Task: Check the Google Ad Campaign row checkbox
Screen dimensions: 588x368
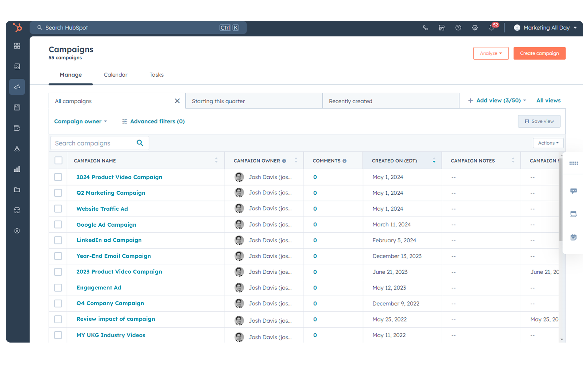Action: coord(58,224)
